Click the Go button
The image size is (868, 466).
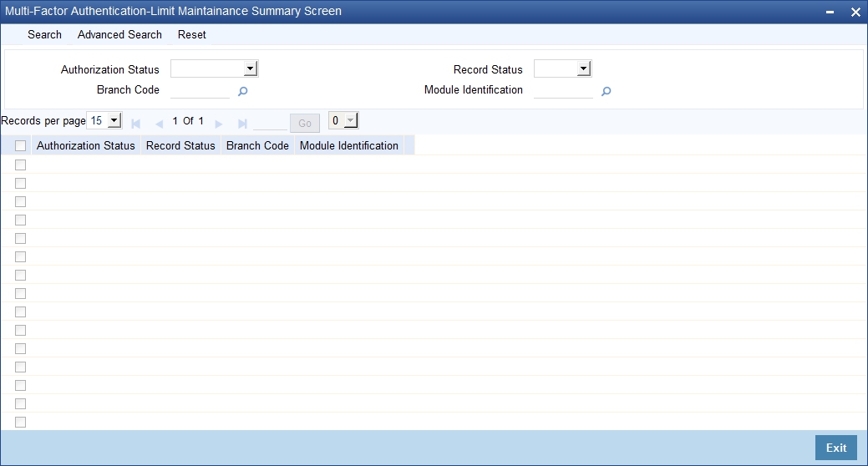tap(304, 123)
